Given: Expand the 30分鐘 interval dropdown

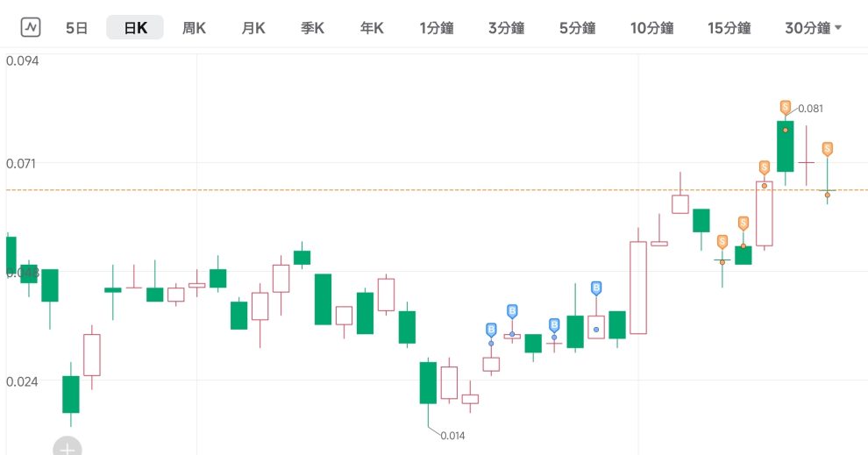Looking at the screenshot, I should pyautogui.click(x=814, y=28).
